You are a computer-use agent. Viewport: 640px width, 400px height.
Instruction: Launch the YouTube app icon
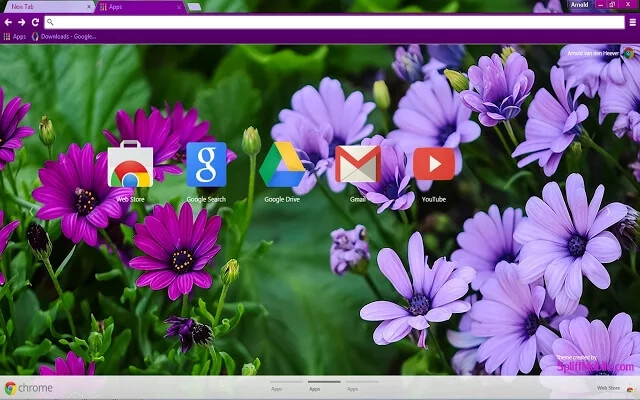pos(434,164)
